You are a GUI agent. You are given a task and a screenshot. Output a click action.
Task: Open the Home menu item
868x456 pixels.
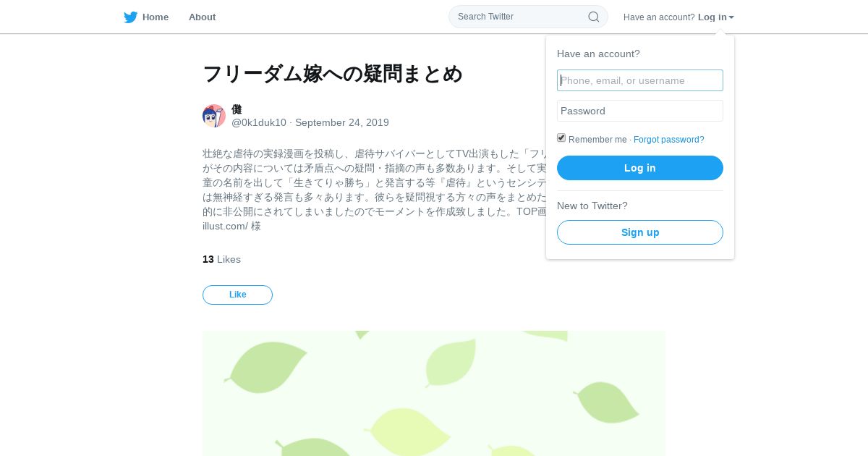[x=156, y=17]
